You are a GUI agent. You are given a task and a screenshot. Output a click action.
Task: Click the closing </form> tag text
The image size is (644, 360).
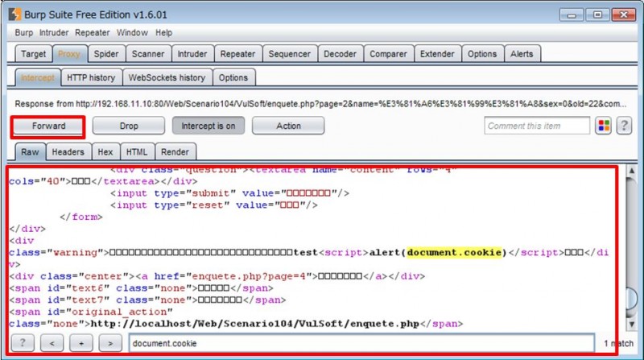click(81, 217)
